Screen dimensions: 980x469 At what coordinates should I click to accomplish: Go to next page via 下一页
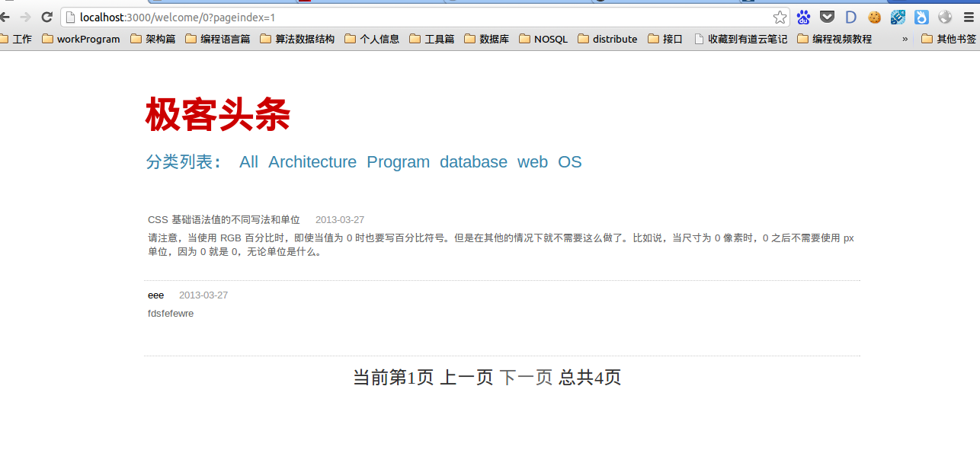[x=526, y=378]
